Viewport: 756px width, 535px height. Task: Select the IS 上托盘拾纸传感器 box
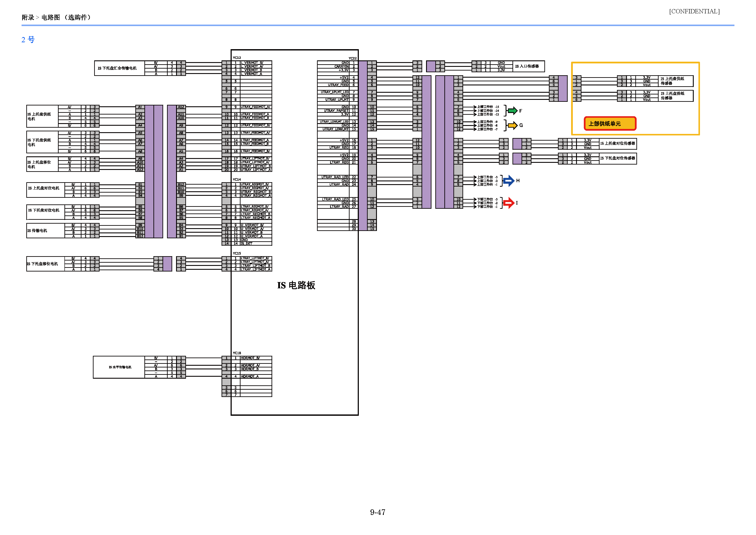pyautogui.click(x=676, y=96)
